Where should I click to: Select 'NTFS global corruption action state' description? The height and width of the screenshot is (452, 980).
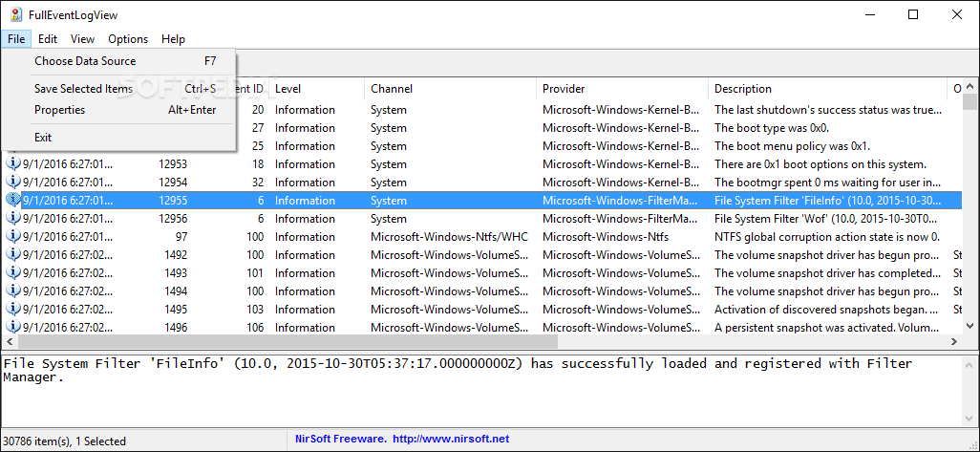coord(827,237)
